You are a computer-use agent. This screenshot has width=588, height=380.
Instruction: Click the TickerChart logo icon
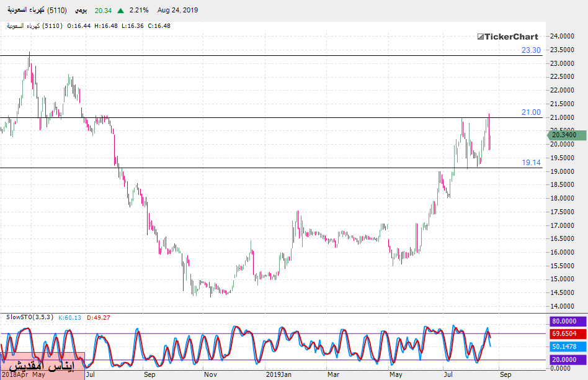479,37
